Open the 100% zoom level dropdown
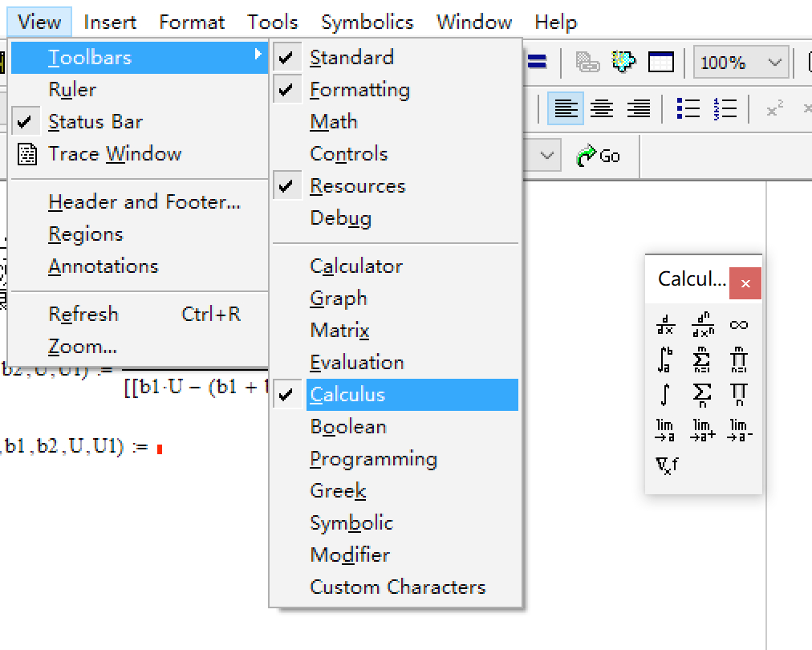This screenshot has width=812, height=650. (x=774, y=63)
